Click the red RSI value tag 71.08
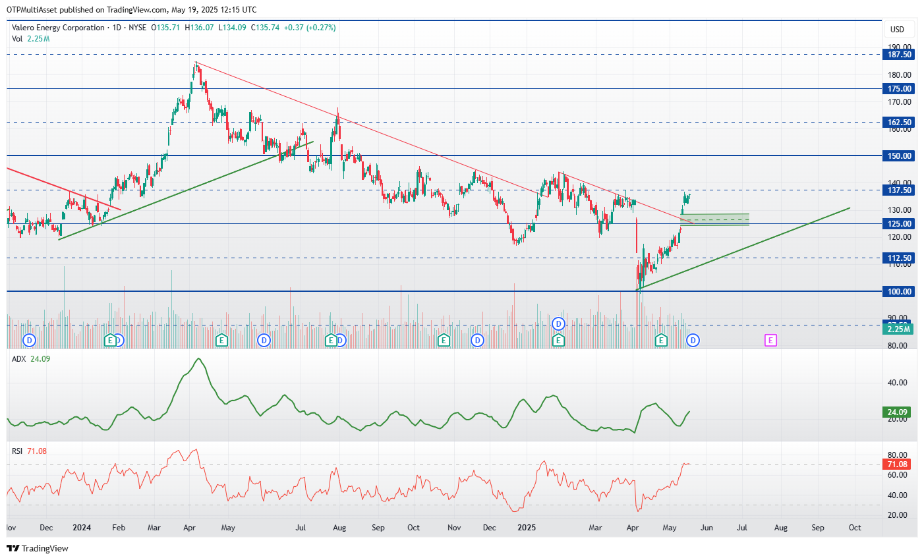The image size is (924, 560). pyautogui.click(x=898, y=464)
